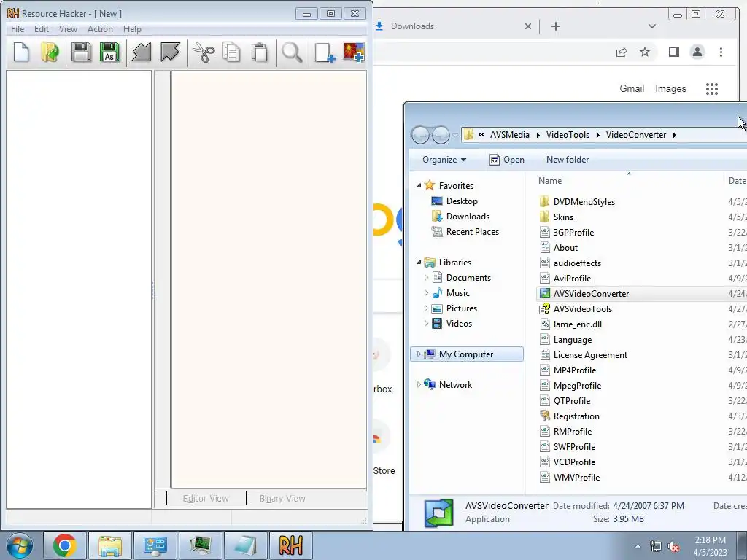Open the Help menu in Resource Hacker
The height and width of the screenshot is (560, 747).
point(132,29)
